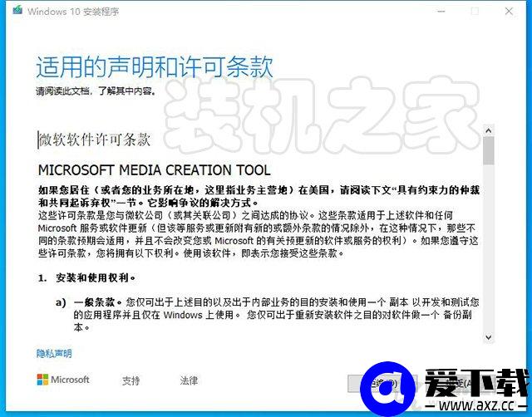The image size is (532, 417).
Task: Click the section heading 安装和使用权利
Action: (x=95, y=278)
